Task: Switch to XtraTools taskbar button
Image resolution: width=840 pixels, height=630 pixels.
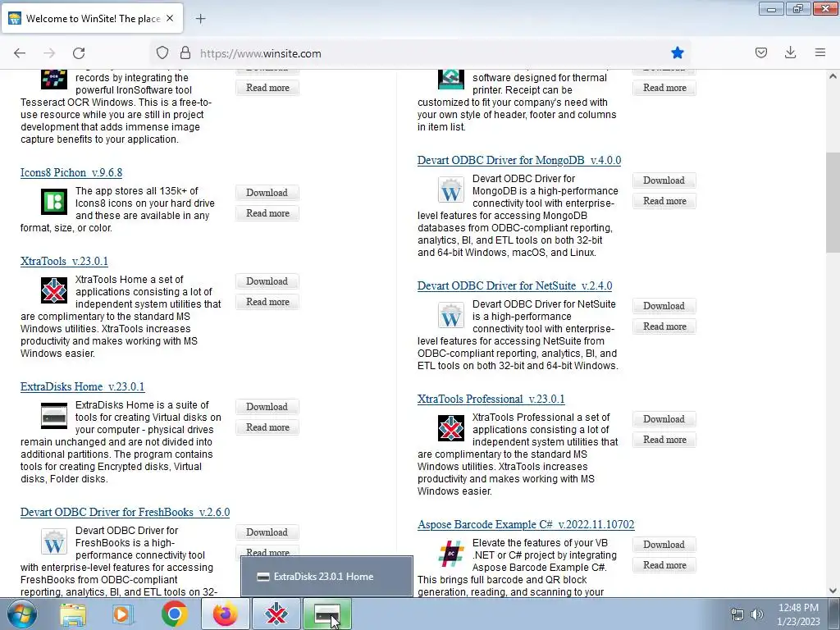Action: (276, 614)
